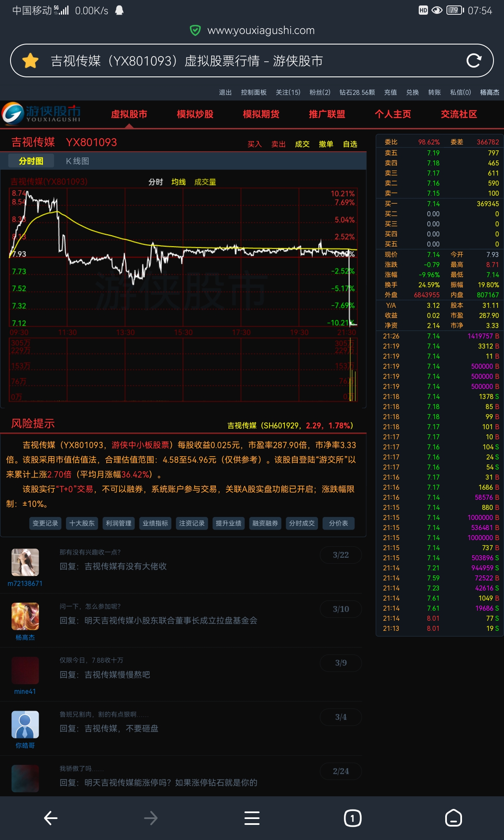Go back using the browser back arrow
504x840 pixels.
point(51,818)
